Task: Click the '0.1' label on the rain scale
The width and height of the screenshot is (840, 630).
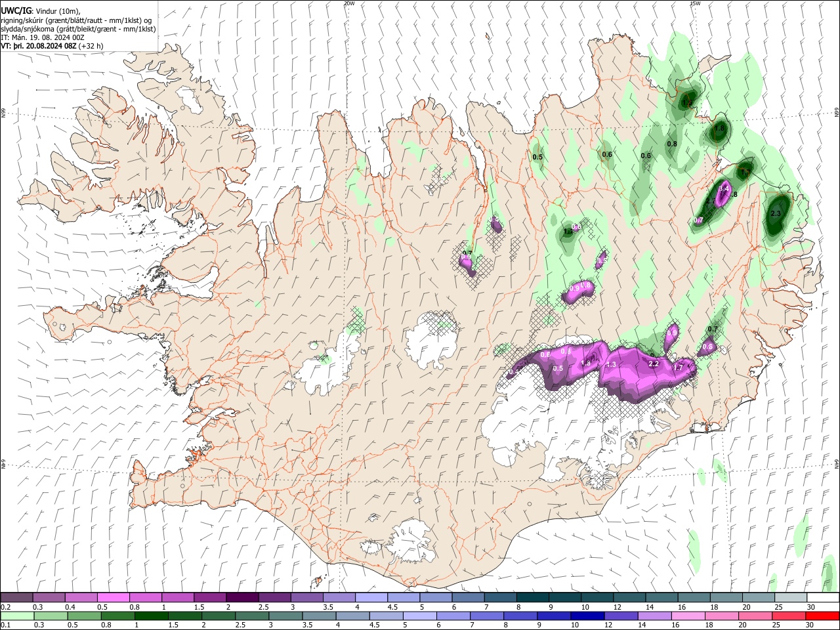Action: click(6, 625)
